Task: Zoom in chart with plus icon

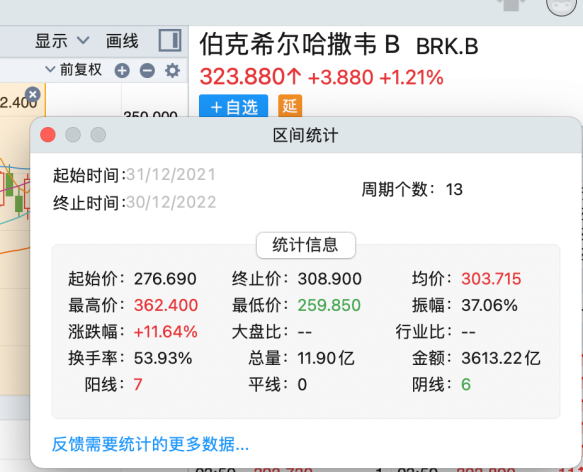Action: pos(122,70)
